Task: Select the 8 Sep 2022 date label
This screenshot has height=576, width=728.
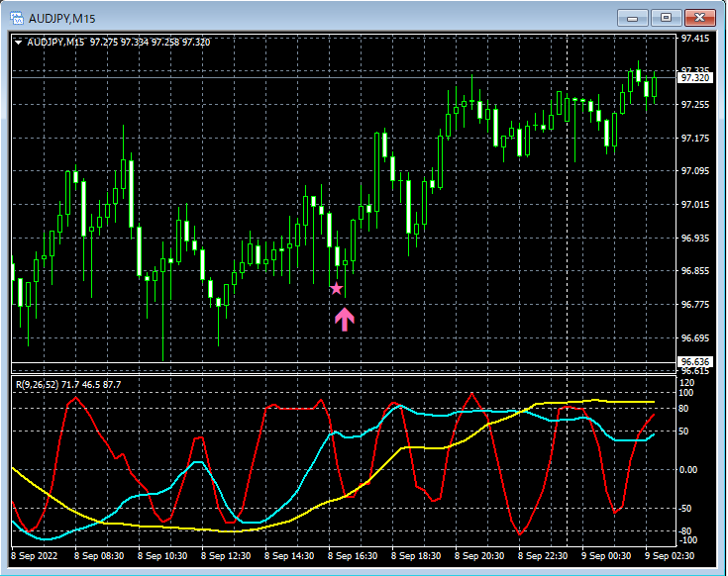Action: 34,555
